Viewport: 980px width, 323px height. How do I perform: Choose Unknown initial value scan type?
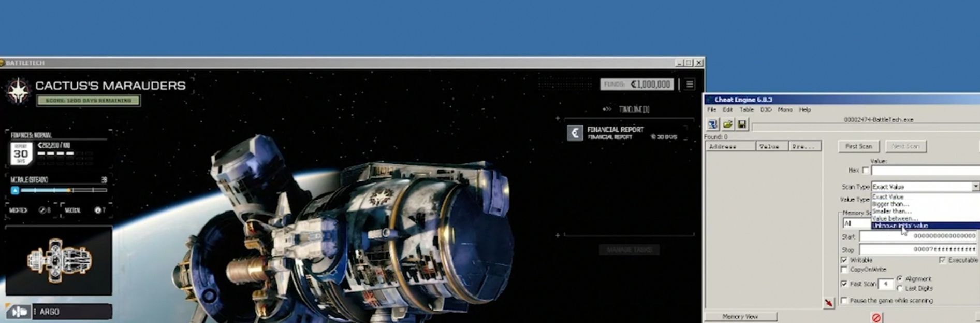(x=925, y=226)
